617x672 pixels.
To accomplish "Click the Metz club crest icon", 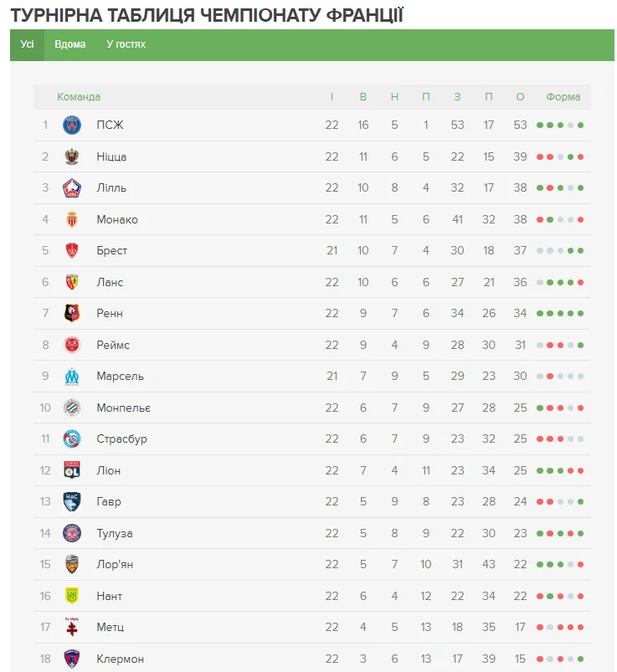I will click(72, 627).
